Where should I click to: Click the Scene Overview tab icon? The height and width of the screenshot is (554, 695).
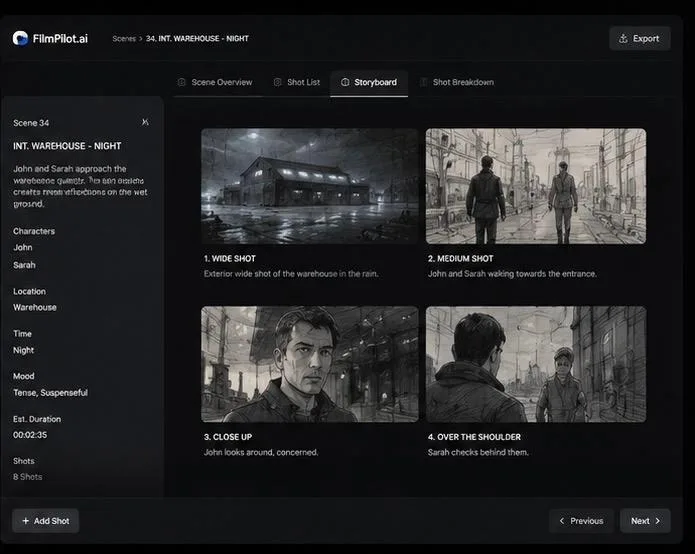point(181,82)
